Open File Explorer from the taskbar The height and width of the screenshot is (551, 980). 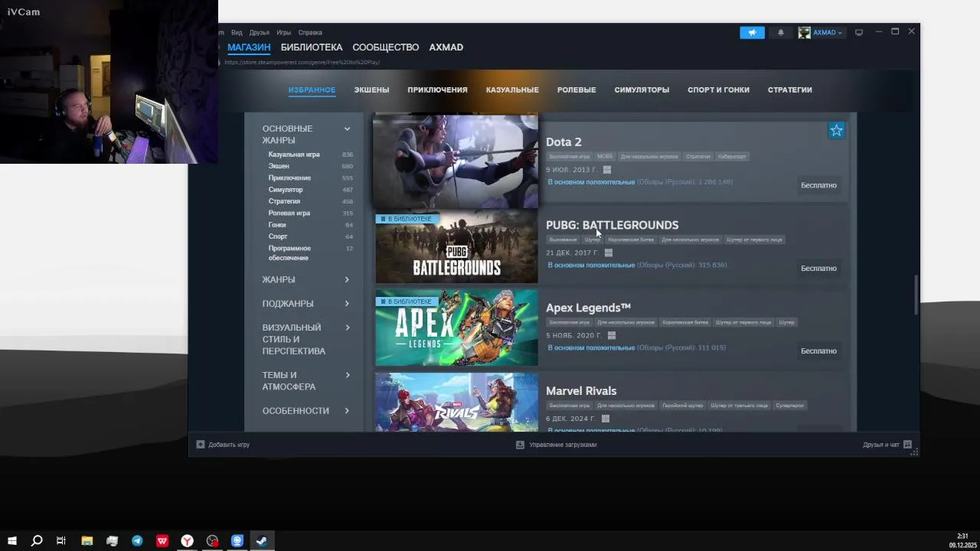(87, 540)
